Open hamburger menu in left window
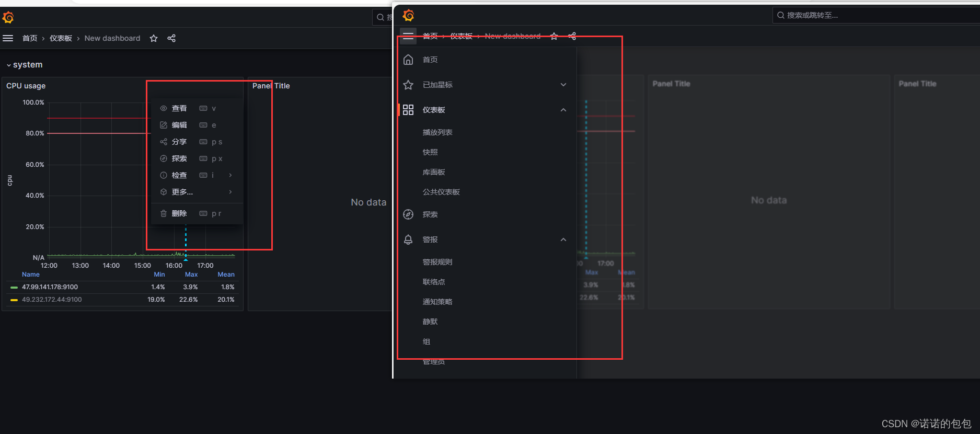 tap(8, 38)
